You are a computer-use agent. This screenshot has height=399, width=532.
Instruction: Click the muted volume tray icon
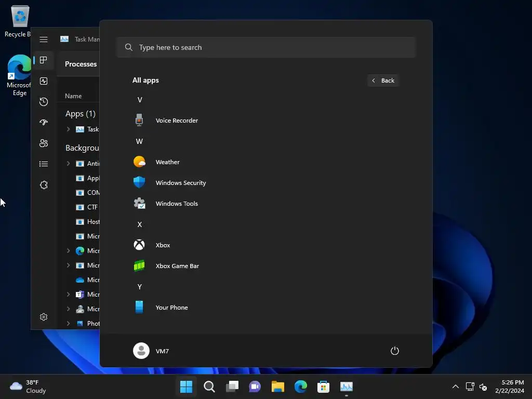click(483, 387)
